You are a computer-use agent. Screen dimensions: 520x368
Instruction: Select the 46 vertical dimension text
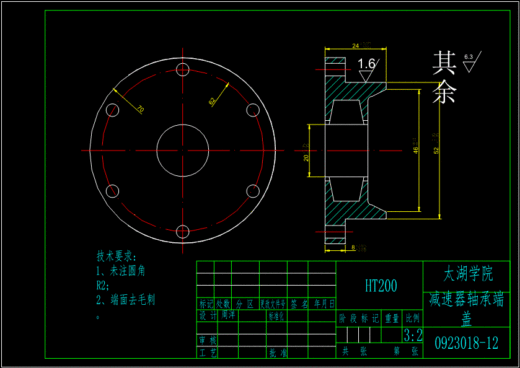click(x=416, y=150)
